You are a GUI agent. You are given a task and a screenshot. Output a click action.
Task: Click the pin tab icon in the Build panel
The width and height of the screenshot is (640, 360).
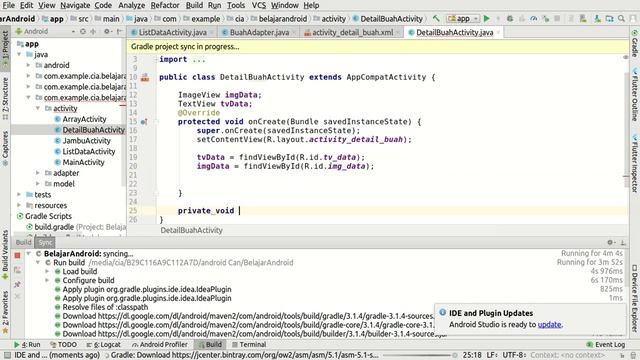coord(18,284)
